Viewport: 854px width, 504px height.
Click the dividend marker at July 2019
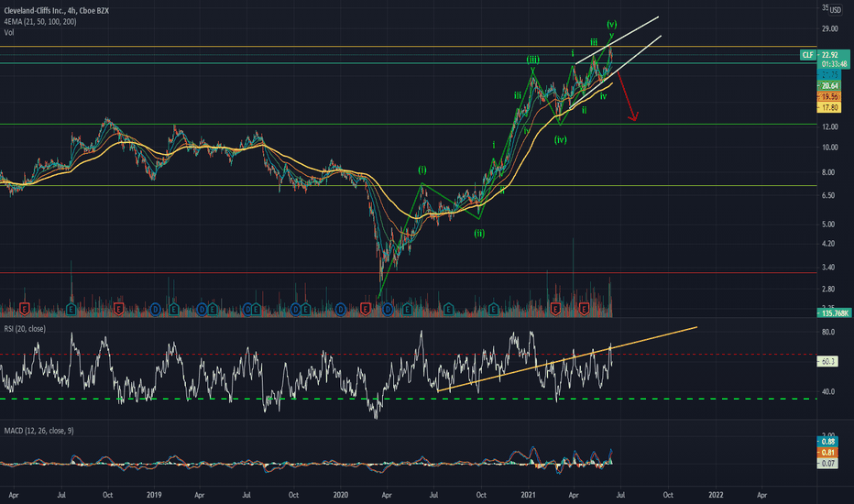(x=248, y=310)
